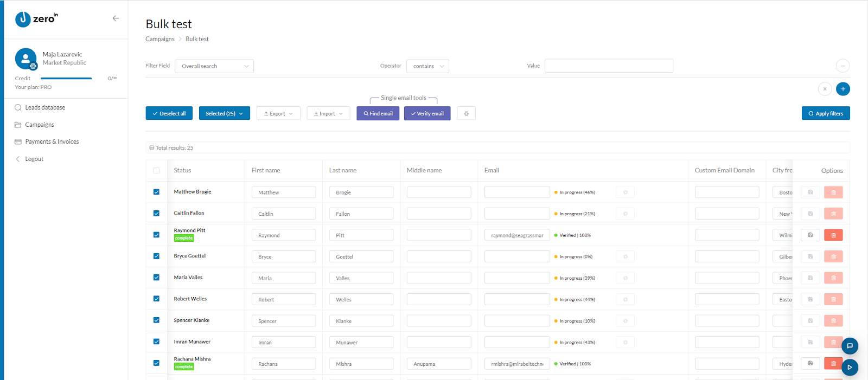The width and height of the screenshot is (868, 380).
Task: Click Anupama middle name field
Action: 439,364
